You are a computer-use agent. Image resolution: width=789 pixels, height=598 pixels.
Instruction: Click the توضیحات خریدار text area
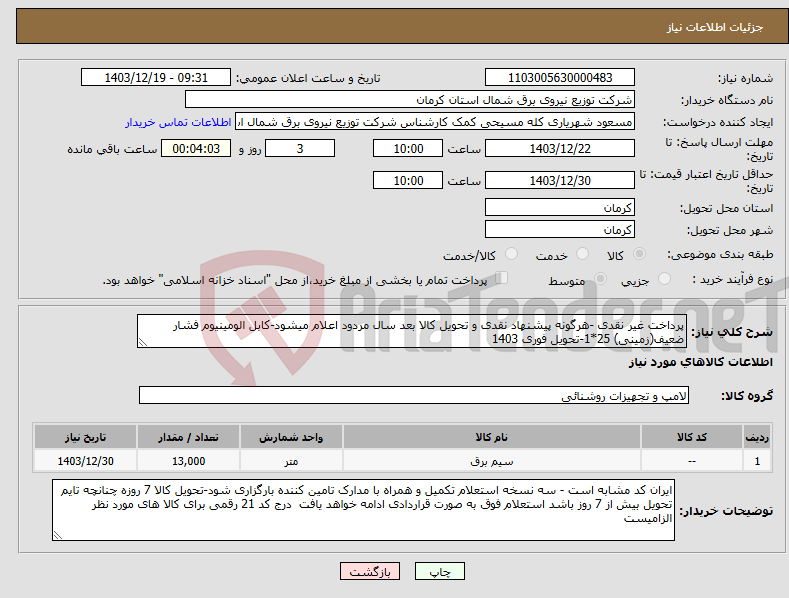363,510
